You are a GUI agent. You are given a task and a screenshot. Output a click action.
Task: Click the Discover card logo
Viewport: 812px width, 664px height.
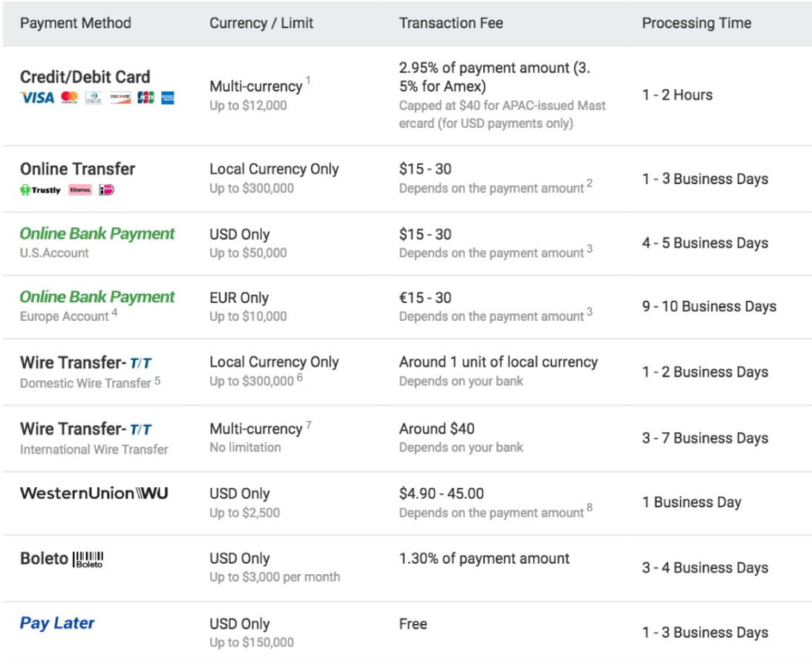click(x=120, y=97)
